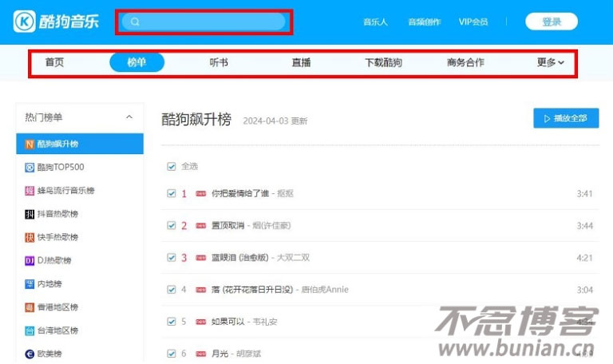Click the 播放全部 play all button

point(566,118)
